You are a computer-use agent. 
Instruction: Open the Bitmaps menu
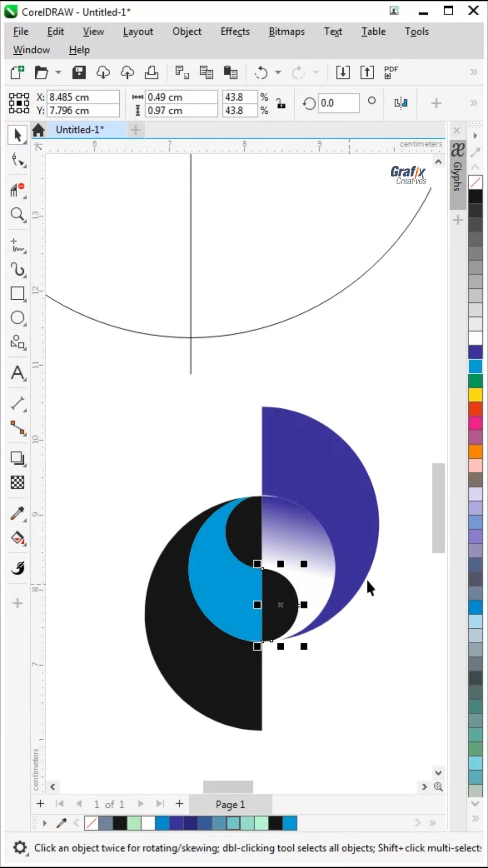coord(286,32)
